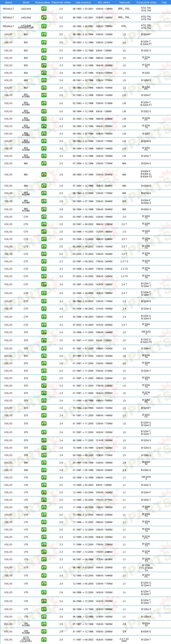Click the Lata produkcji column header
Viewport: 171px width, 644px height.
pos(83,2)
